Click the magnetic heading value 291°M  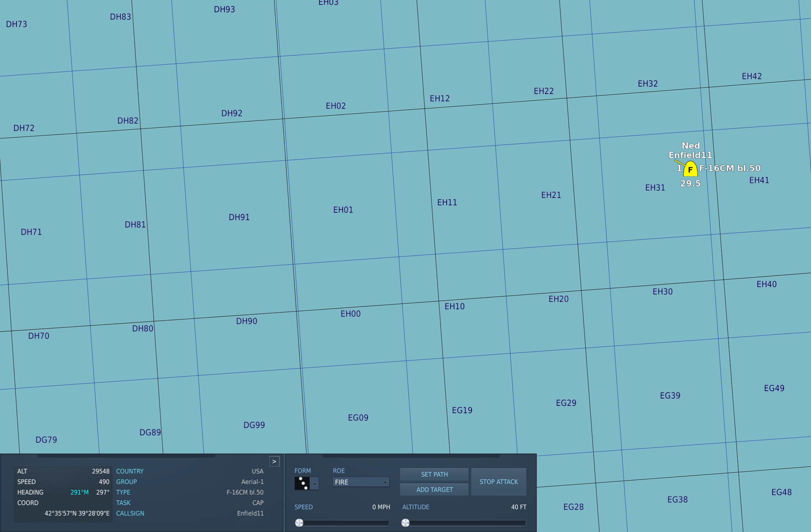80,492
